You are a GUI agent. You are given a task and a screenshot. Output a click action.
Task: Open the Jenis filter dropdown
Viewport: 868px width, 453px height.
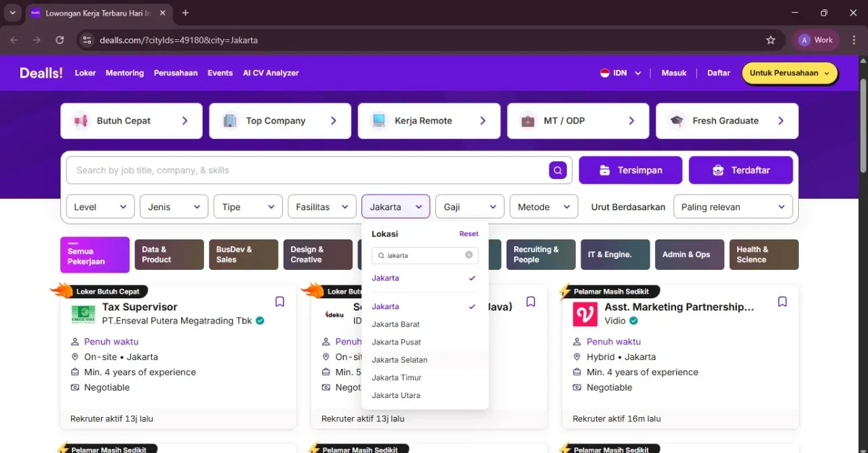click(174, 207)
